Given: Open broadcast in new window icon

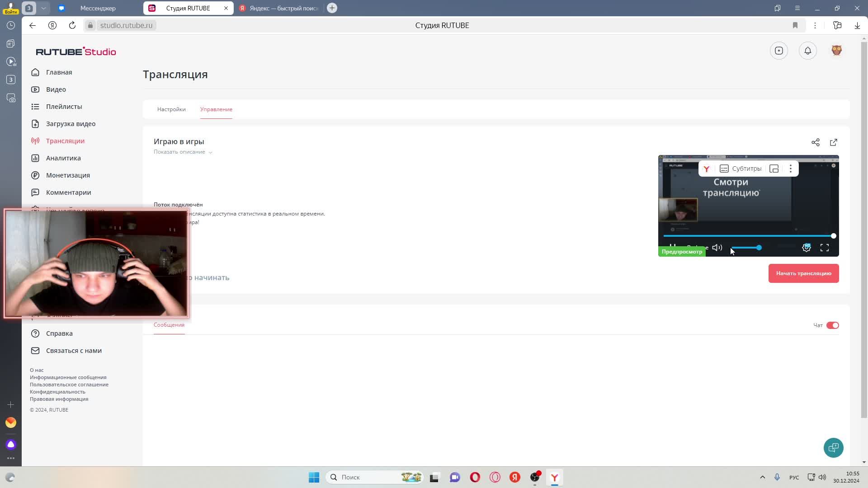Looking at the screenshot, I should pyautogui.click(x=834, y=142).
